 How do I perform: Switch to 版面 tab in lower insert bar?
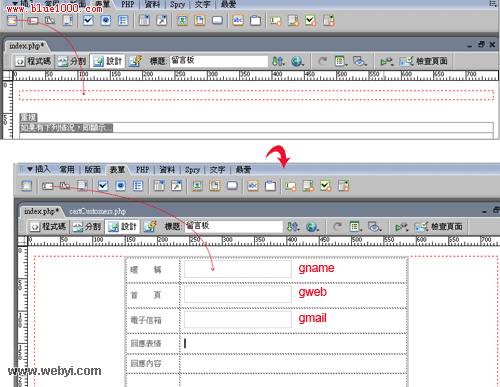[x=92, y=169]
